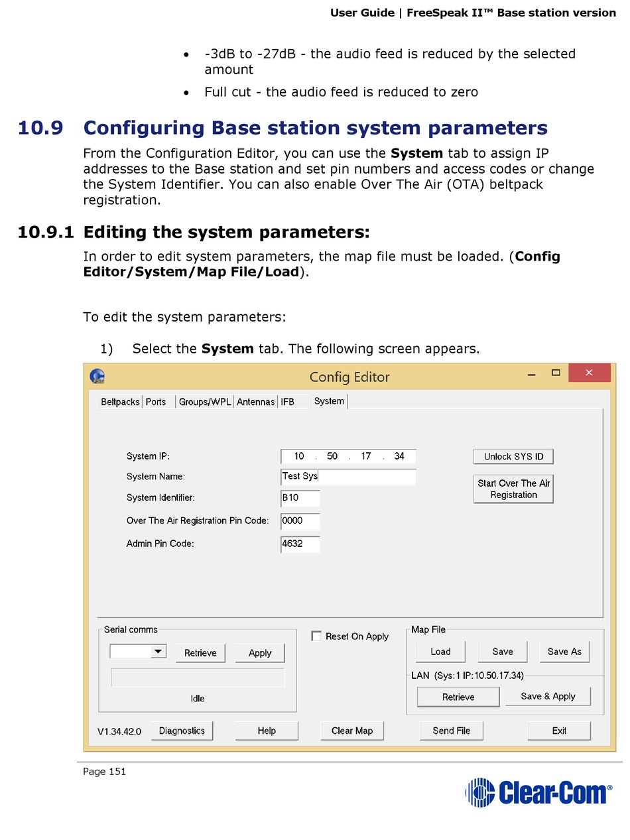The height and width of the screenshot is (840, 630).
Task: Switch to the Ports tab
Action: [156, 402]
